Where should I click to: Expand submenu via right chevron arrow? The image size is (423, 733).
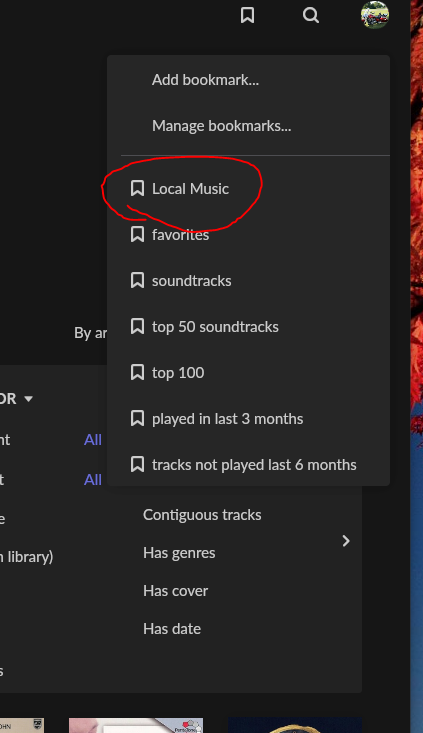pos(346,541)
